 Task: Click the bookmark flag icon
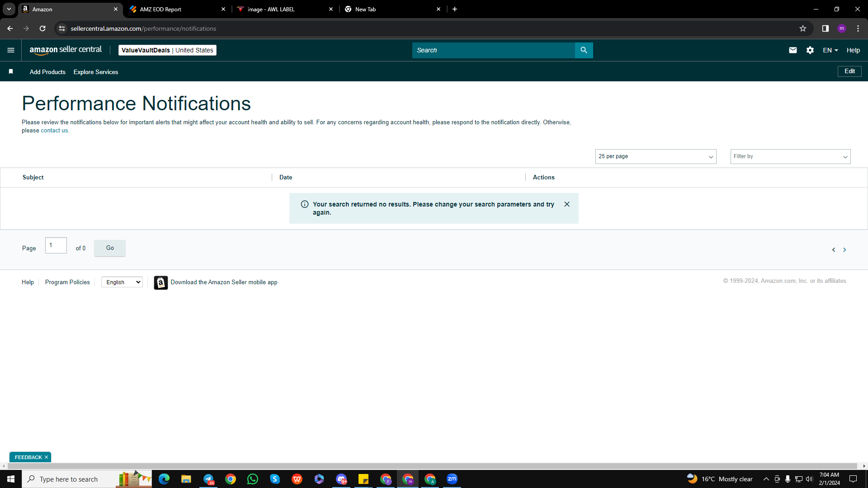11,72
